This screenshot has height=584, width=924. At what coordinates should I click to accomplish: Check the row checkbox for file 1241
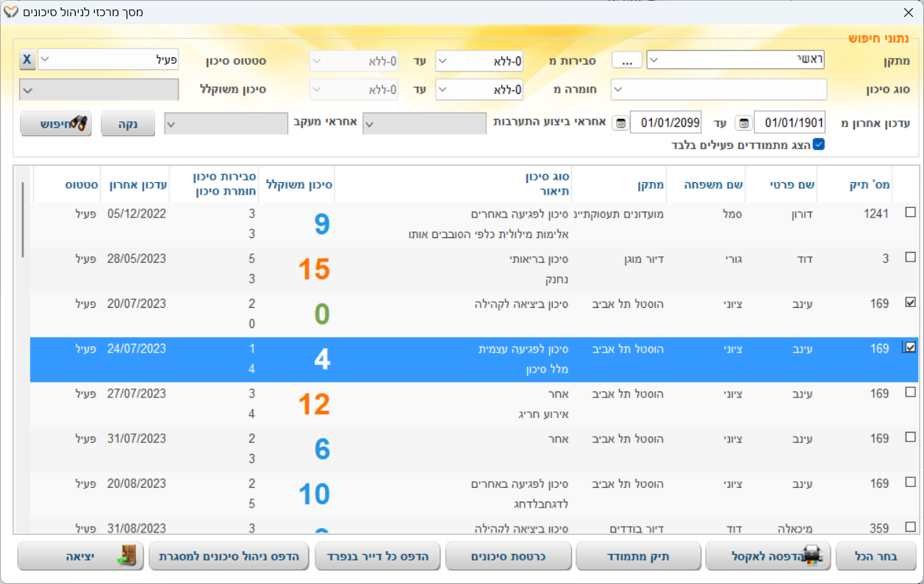pos(910,212)
